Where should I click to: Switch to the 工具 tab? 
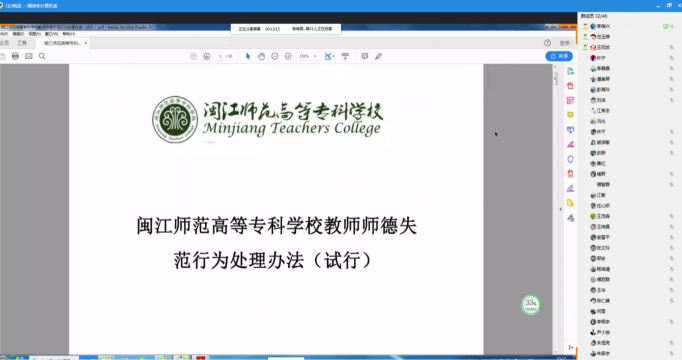pyautogui.click(x=22, y=43)
